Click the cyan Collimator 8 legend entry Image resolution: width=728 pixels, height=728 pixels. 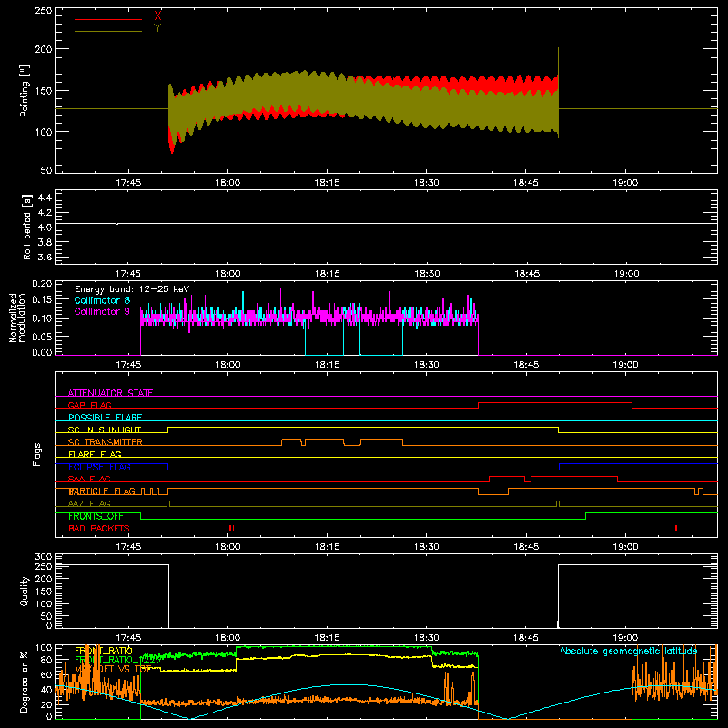coord(102,300)
